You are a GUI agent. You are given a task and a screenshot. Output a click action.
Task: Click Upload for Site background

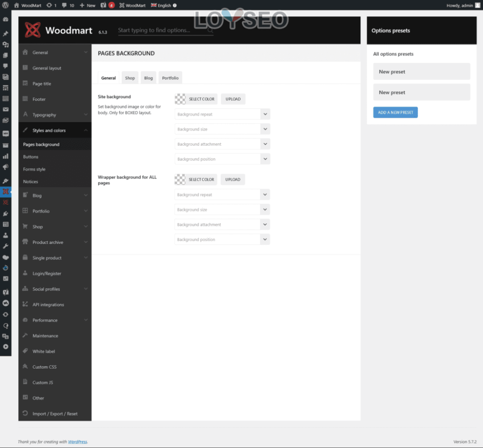[x=233, y=99]
